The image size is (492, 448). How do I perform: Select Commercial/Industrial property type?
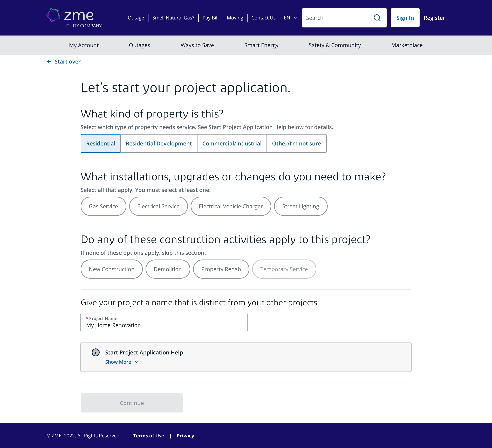tap(232, 143)
